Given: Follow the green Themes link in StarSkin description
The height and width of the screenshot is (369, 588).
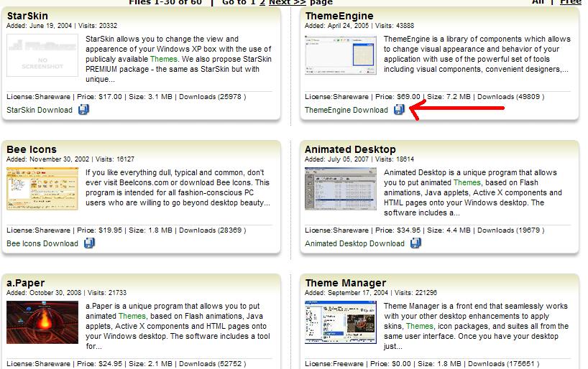Looking at the screenshot, I should (163, 59).
